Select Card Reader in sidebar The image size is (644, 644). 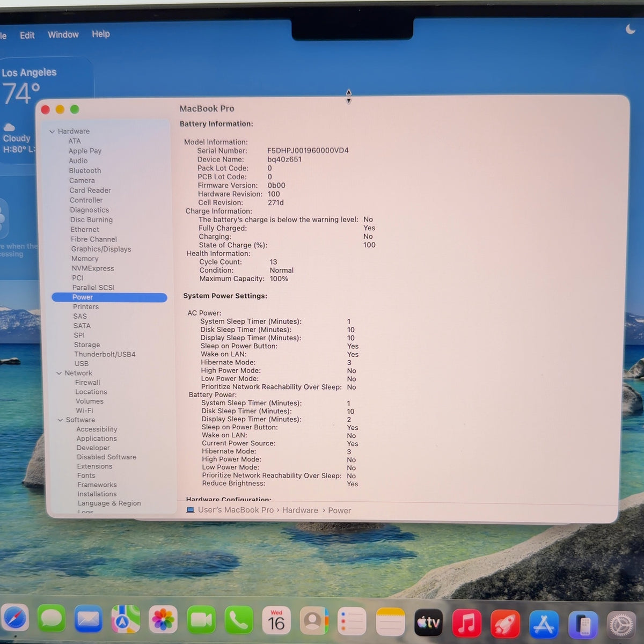point(90,191)
